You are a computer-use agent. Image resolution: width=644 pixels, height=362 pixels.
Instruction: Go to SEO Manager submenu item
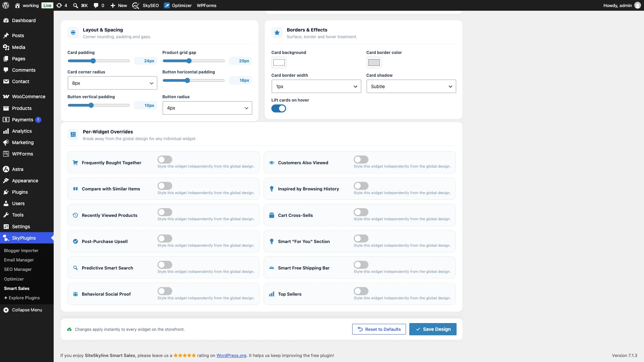pyautogui.click(x=18, y=269)
